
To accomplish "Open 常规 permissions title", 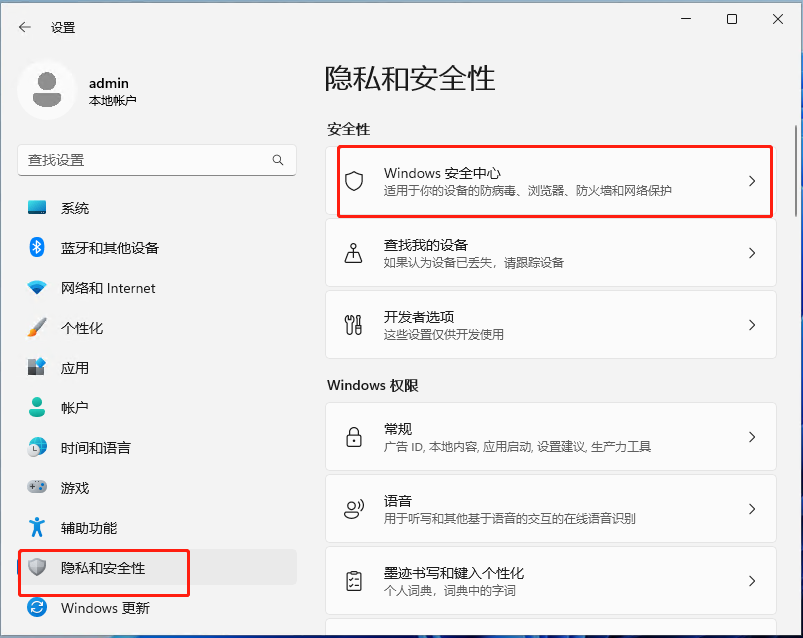I will (x=398, y=429).
